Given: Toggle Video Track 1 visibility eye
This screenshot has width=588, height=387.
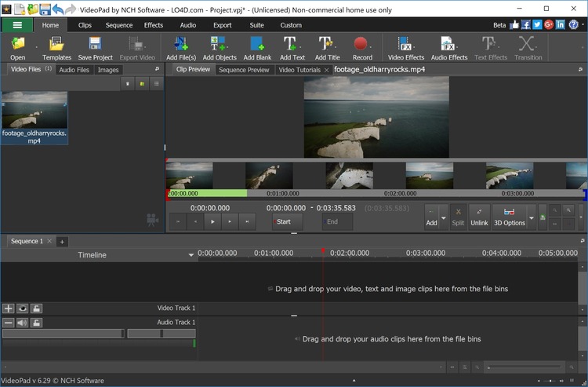Looking at the screenshot, I should (22, 309).
